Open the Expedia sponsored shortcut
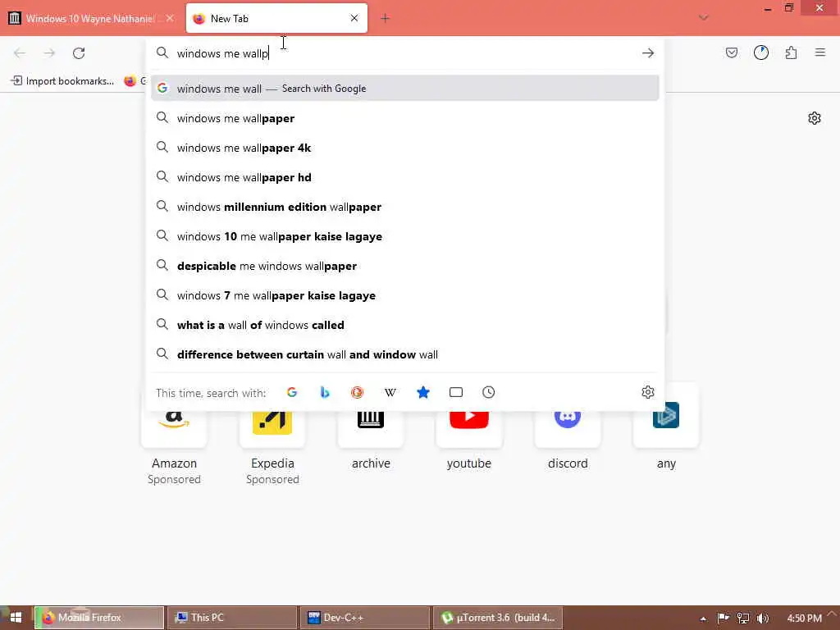 272,428
